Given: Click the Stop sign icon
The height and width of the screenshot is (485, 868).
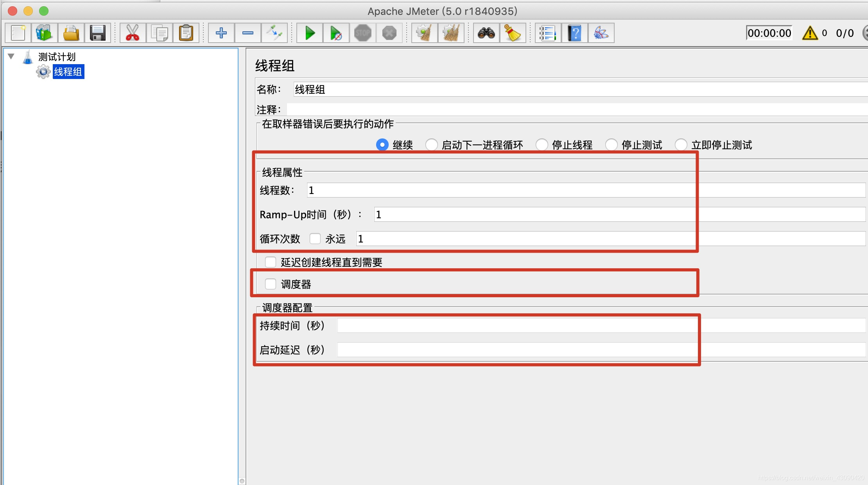Looking at the screenshot, I should 362,33.
